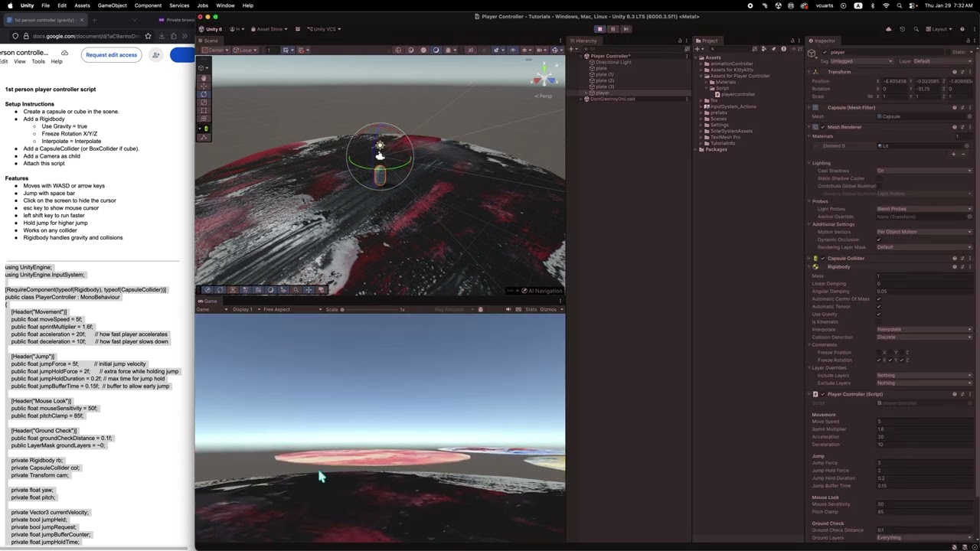Click the Scene orientation gizmo
Viewport: 980px width, 551px height.
pos(544,77)
